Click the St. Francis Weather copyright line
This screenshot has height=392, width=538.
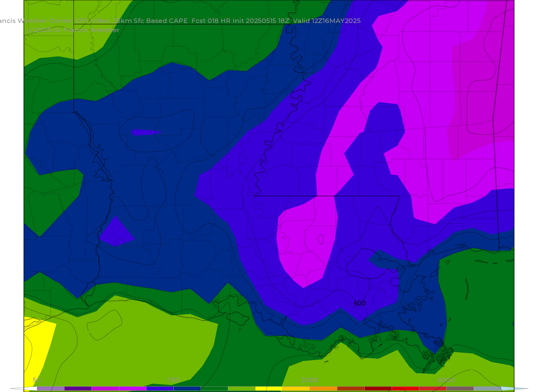73,30
